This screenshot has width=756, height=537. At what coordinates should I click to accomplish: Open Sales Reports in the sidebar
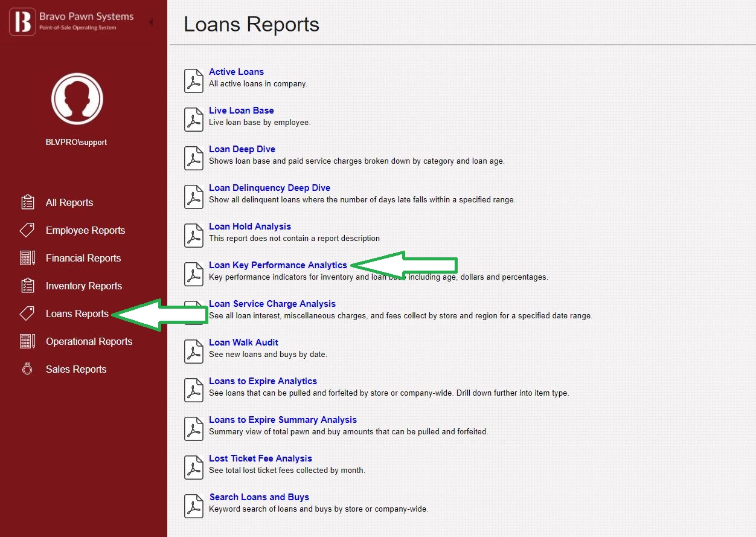click(x=76, y=369)
